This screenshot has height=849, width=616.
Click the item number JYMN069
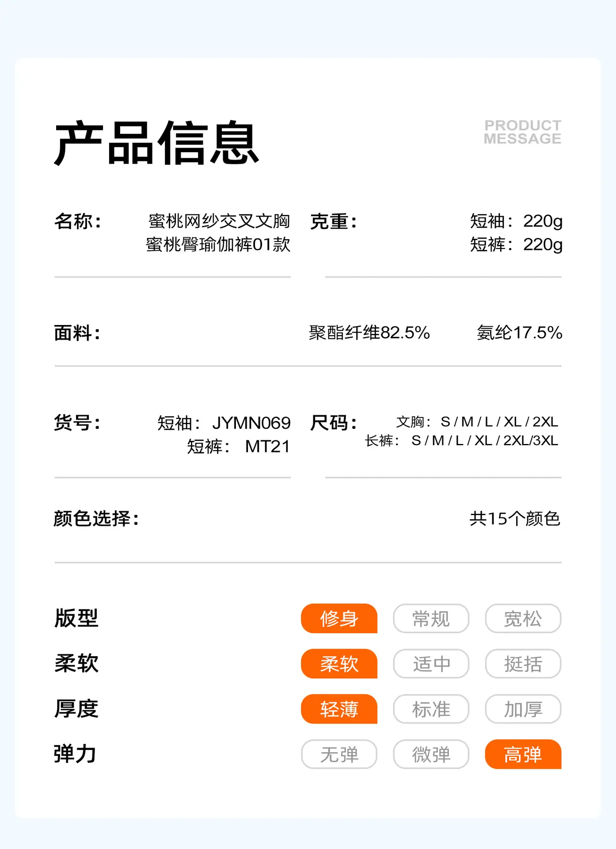251,423
